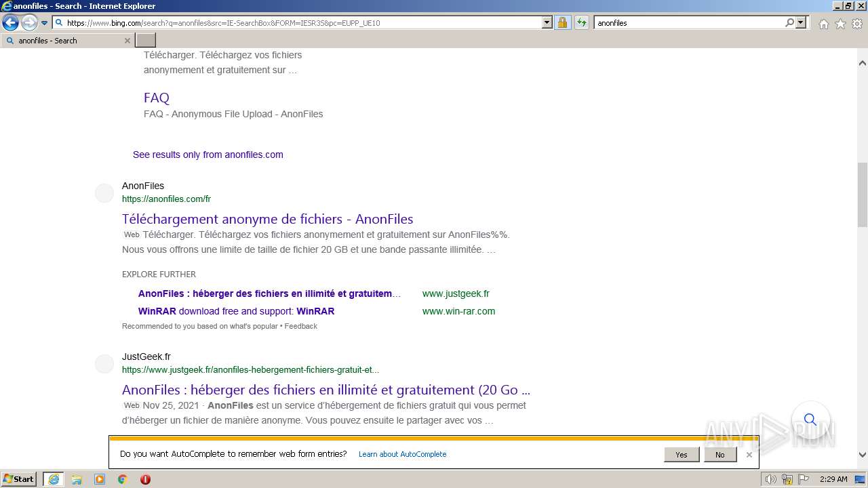Click the Action Center flag tray icon
868x488 pixels.
click(804, 479)
